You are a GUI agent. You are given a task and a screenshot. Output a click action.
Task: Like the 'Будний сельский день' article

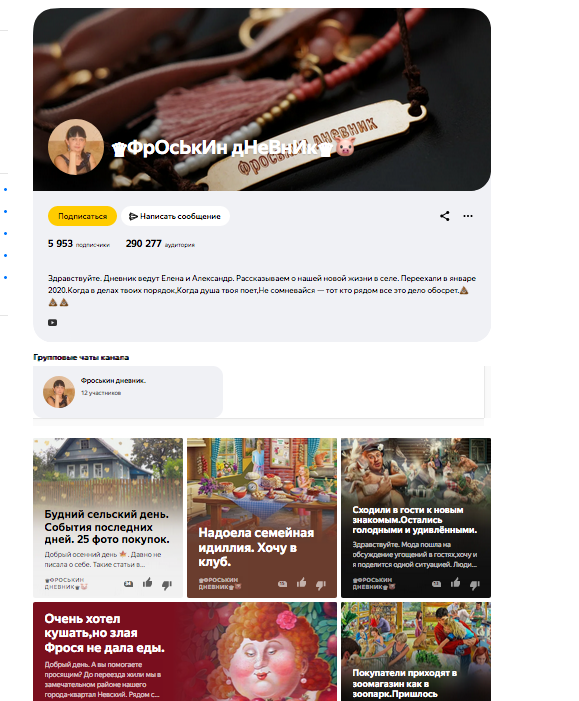pyautogui.click(x=148, y=583)
